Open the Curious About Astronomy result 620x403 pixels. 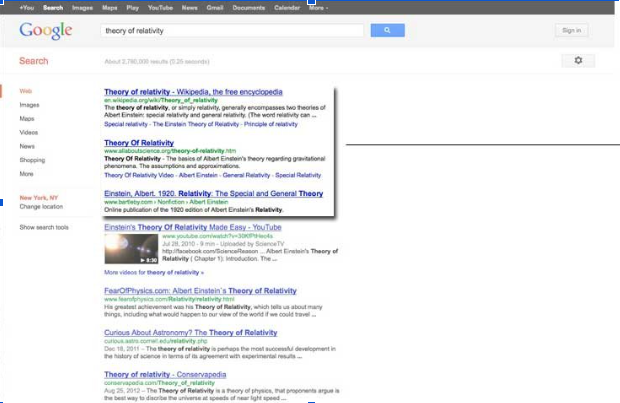(x=191, y=333)
